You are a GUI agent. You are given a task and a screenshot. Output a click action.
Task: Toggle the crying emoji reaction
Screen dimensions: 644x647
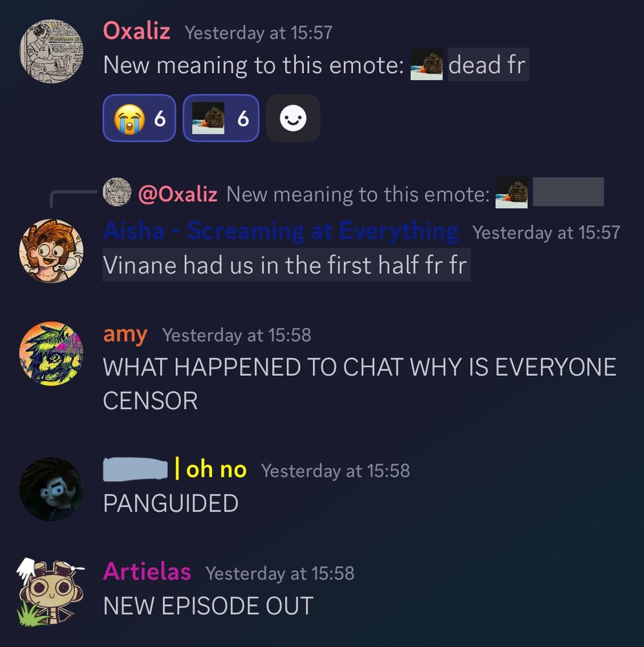140,118
